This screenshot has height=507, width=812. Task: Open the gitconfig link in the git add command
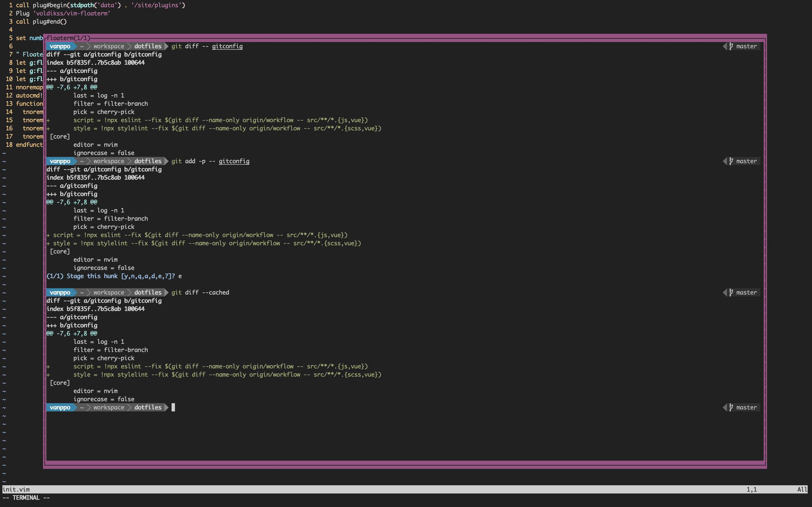[234, 161]
